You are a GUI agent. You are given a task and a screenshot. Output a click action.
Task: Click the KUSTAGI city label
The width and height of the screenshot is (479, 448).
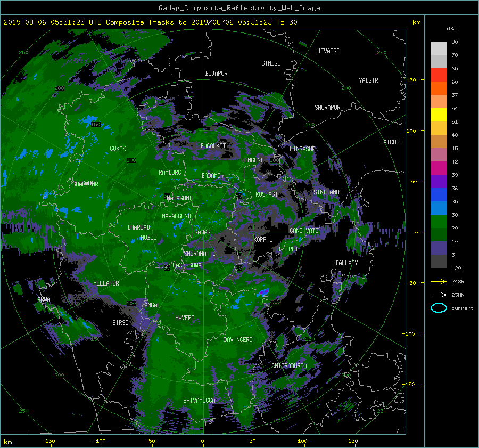click(267, 194)
